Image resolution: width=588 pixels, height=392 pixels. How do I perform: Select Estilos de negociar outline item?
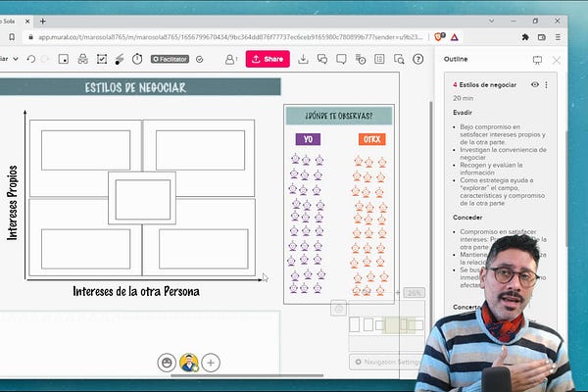coord(487,85)
